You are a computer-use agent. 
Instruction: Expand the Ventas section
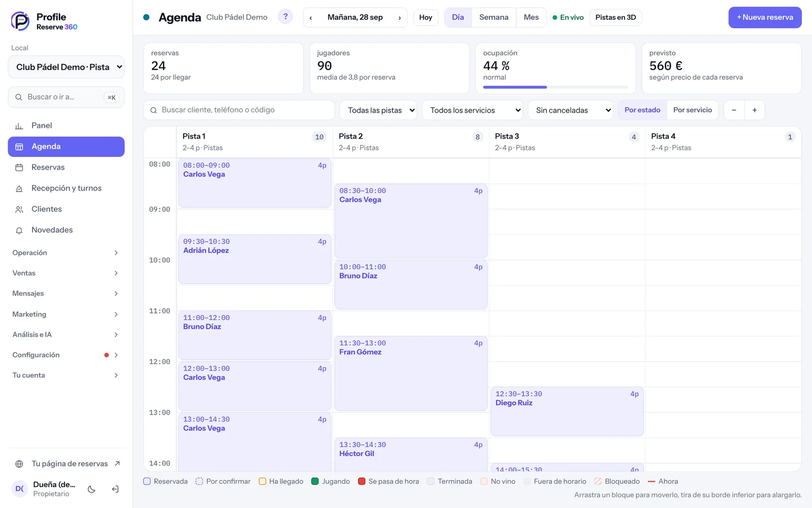[x=66, y=273]
